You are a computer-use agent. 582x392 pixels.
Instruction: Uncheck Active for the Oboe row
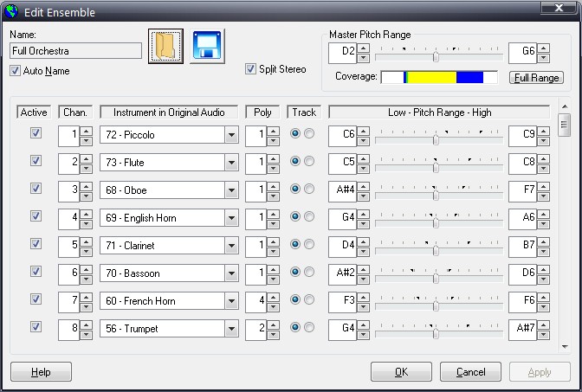pyautogui.click(x=36, y=189)
